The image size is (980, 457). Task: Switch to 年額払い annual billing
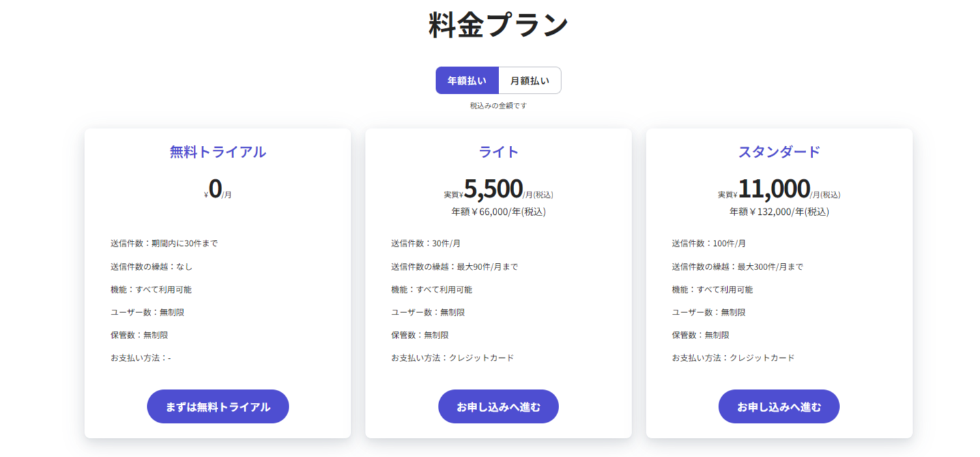click(x=467, y=81)
